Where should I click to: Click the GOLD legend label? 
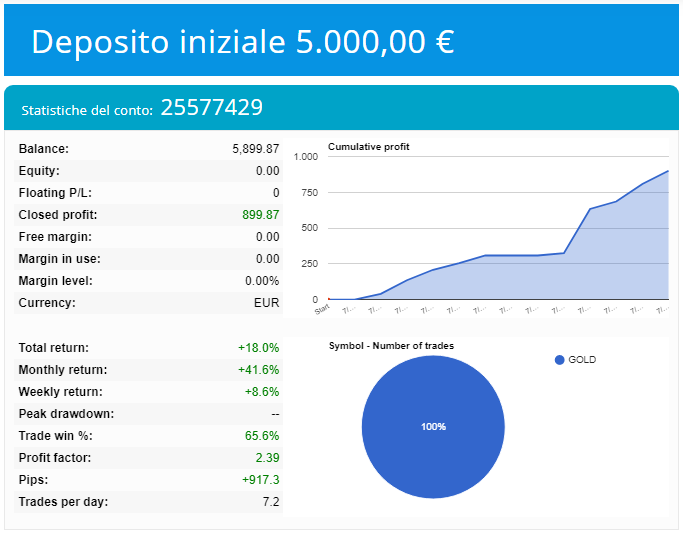[582, 360]
